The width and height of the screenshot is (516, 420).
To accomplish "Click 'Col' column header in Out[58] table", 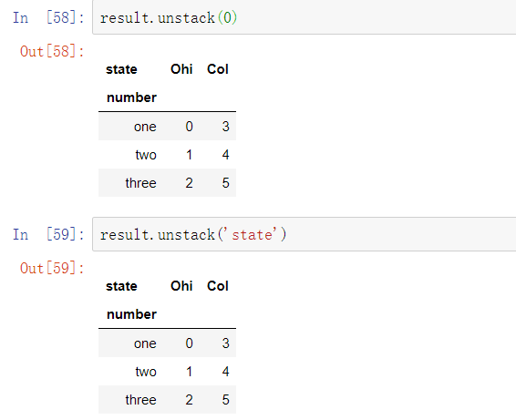I will [218, 69].
